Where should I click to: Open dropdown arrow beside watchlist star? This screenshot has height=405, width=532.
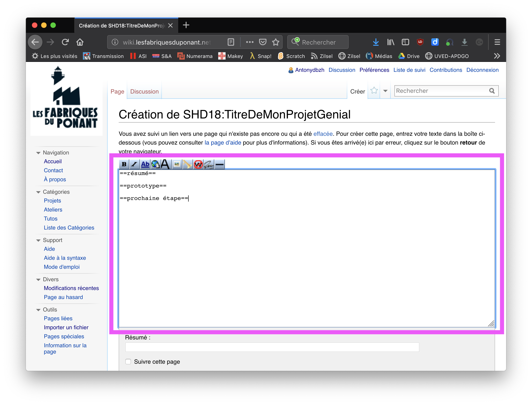pyautogui.click(x=385, y=91)
